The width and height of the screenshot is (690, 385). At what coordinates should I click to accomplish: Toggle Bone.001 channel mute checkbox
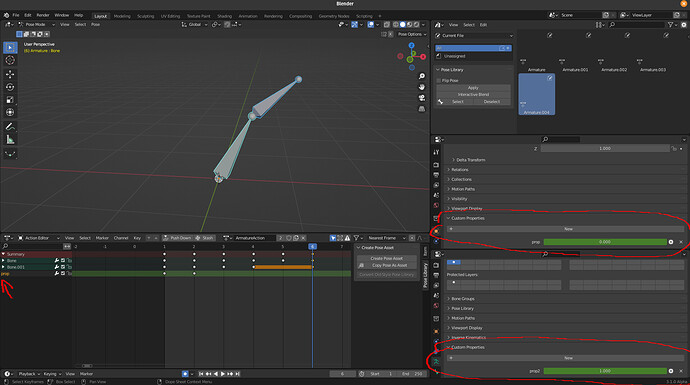pyautogui.click(x=63, y=267)
